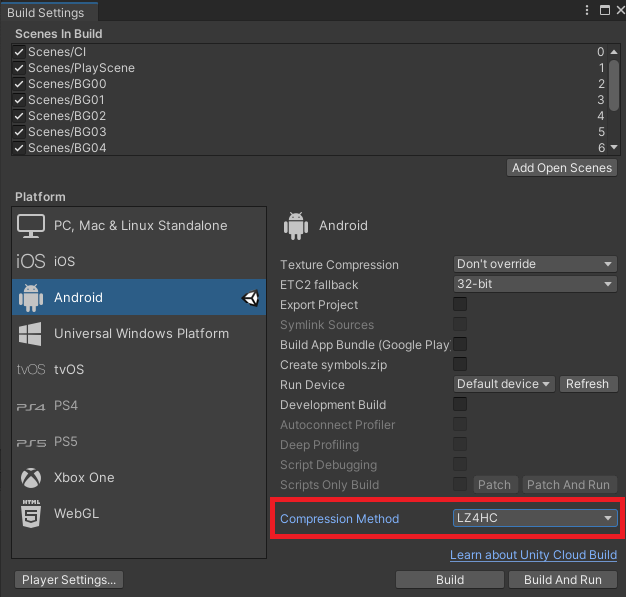Uncheck the Scenes/BG02 checkbox
Image resolution: width=628 pixels, height=597 pixels.
(x=19, y=116)
